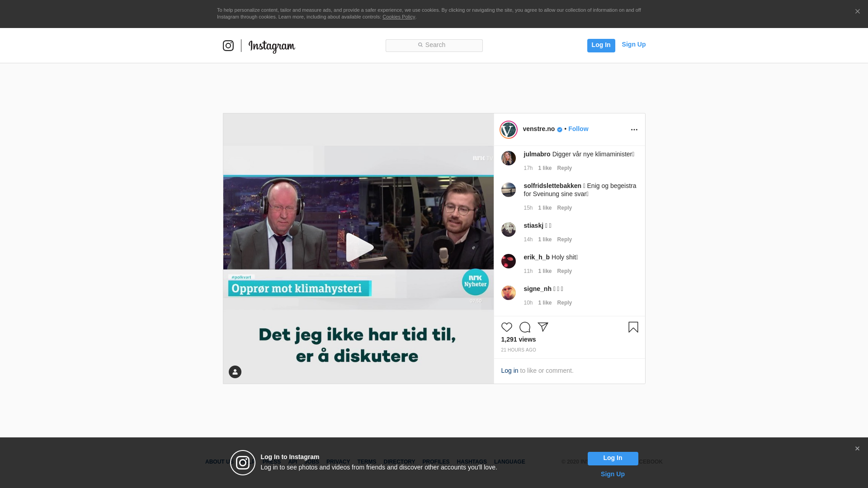Viewport: 868px width, 488px height.
Task: Reply to solfridslettebakken's comment
Action: tap(564, 208)
